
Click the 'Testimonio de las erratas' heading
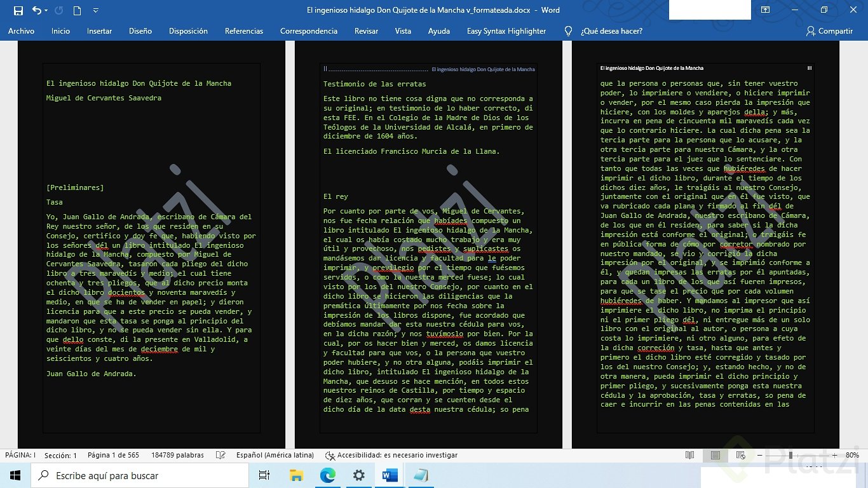[x=375, y=84]
